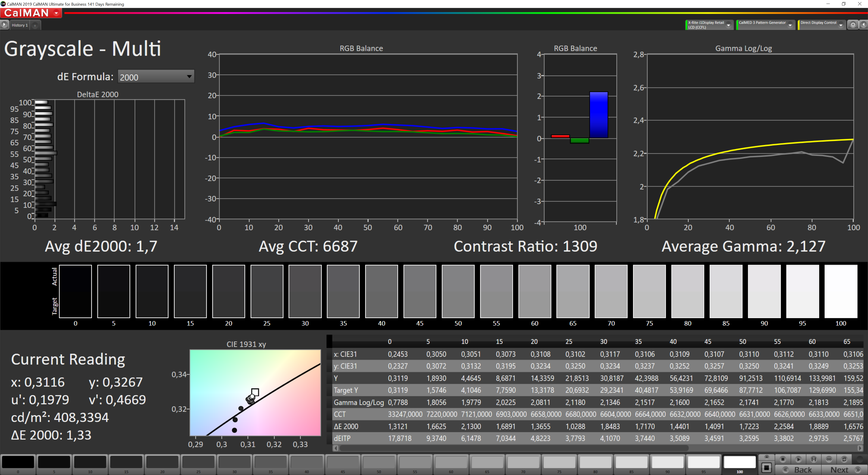
Task: Click the circular-arrows refresh icon
Action: (844, 459)
